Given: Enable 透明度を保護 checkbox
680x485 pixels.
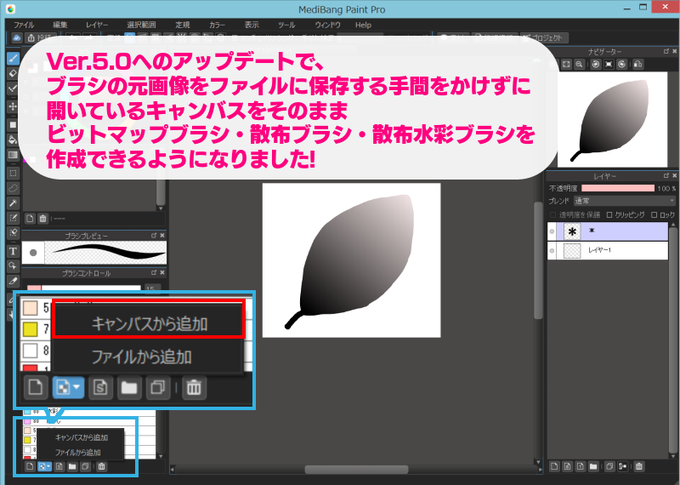Looking at the screenshot, I should [x=553, y=215].
